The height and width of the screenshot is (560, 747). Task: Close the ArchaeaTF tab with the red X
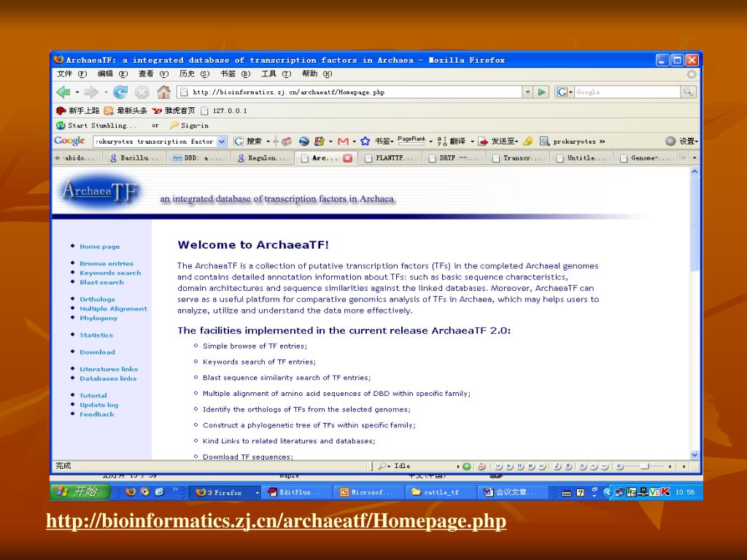click(348, 158)
